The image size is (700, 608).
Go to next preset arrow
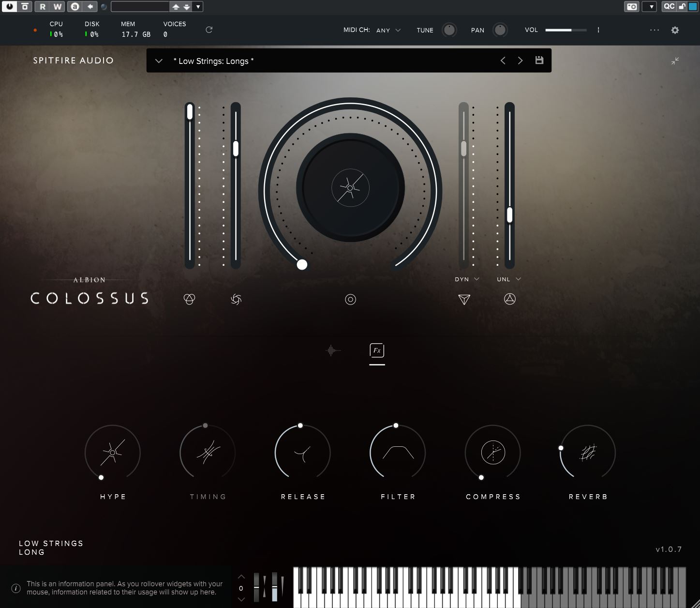tap(520, 61)
